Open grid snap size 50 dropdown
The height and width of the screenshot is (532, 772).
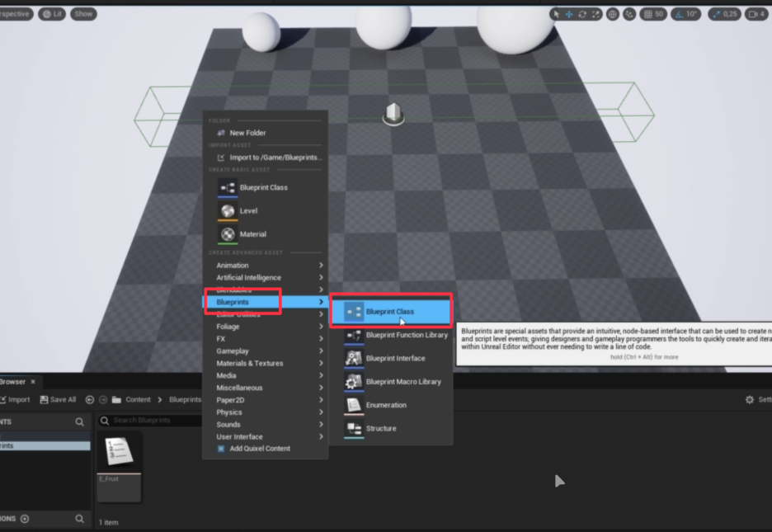[x=659, y=14]
